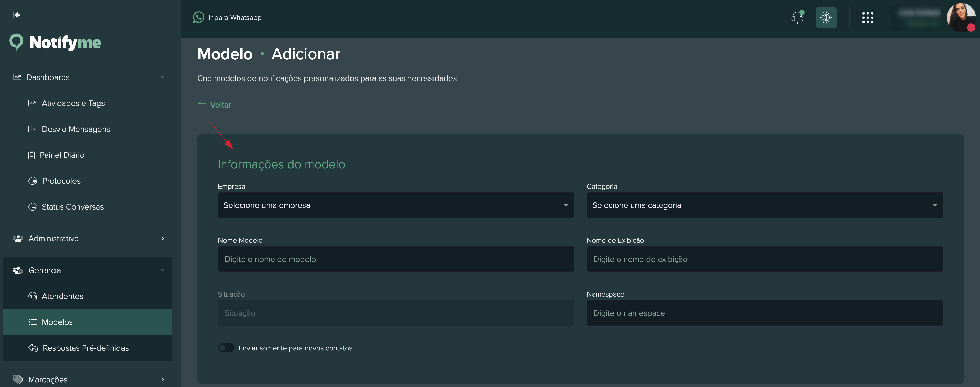The height and width of the screenshot is (387, 980).
Task: Collapse the Dashboards menu section
Action: [87, 77]
